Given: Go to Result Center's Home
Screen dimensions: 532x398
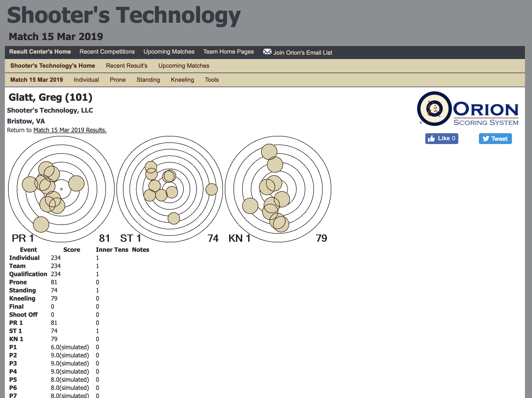Looking at the screenshot, I should click(40, 52).
